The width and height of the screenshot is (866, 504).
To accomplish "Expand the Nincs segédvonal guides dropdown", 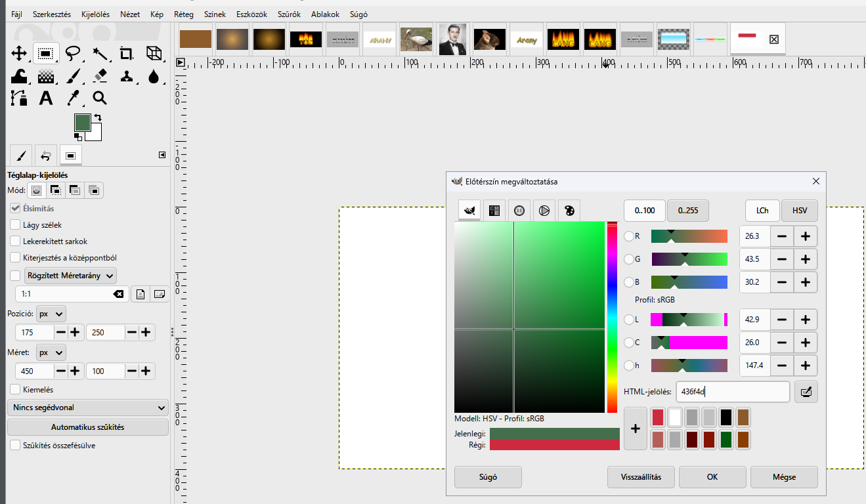I will pyautogui.click(x=88, y=408).
